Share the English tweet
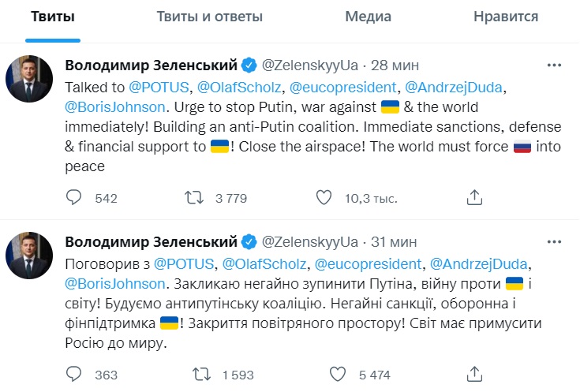Viewport: 580px width, 392px height. [474, 197]
